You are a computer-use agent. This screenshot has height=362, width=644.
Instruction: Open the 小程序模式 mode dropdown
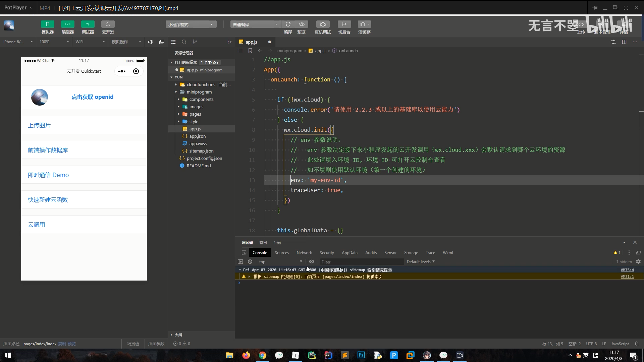pyautogui.click(x=191, y=24)
